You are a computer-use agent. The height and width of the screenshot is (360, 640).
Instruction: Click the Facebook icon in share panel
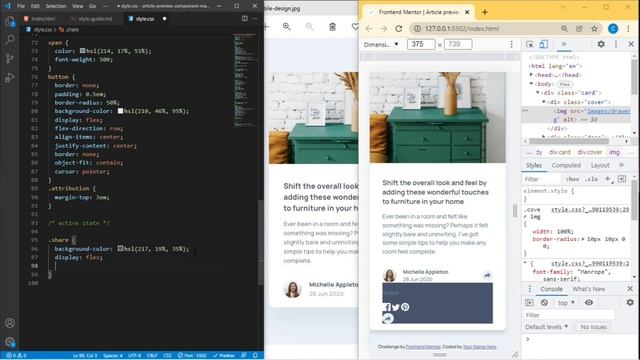click(x=387, y=307)
